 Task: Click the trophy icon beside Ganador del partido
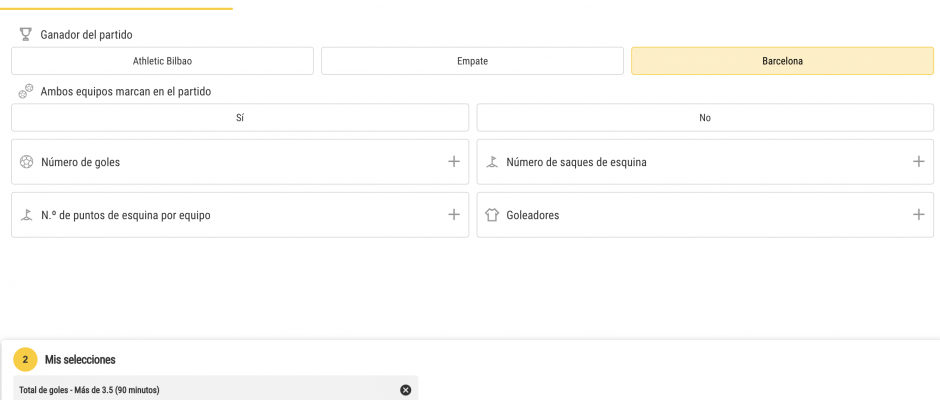point(25,35)
